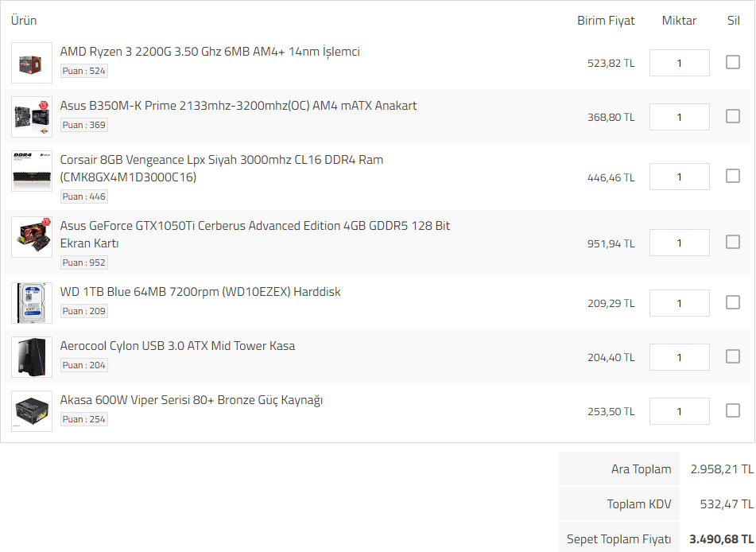Open the GTX1050Ti graphics card image

[x=32, y=237]
